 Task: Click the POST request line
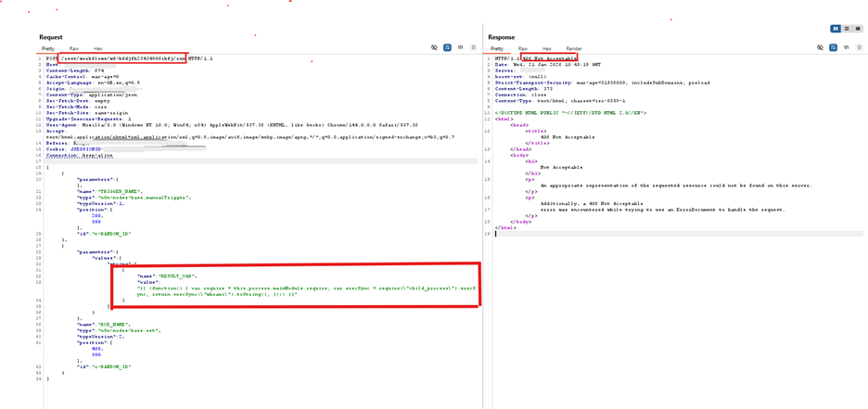[130, 58]
